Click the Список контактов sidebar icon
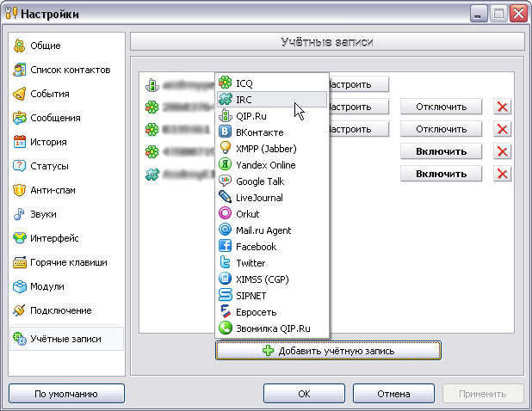This screenshot has height=411, width=532. pyautogui.click(x=19, y=70)
